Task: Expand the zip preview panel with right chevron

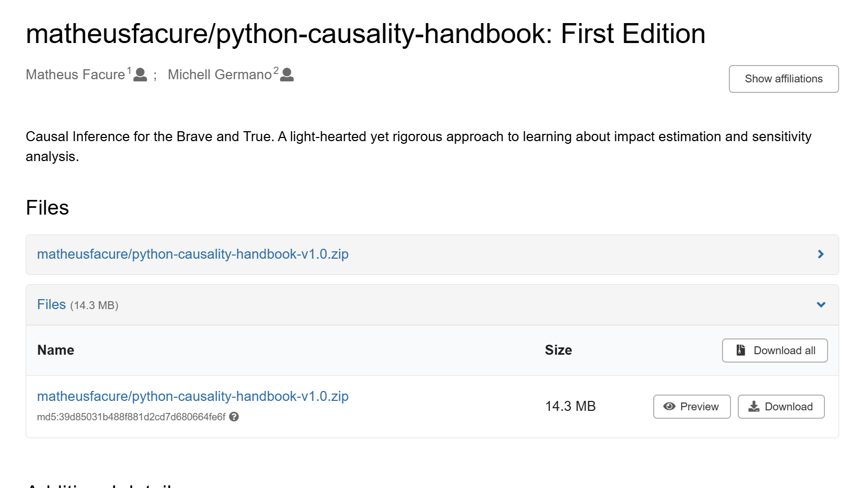Action: pyautogui.click(x=821, y=254)
